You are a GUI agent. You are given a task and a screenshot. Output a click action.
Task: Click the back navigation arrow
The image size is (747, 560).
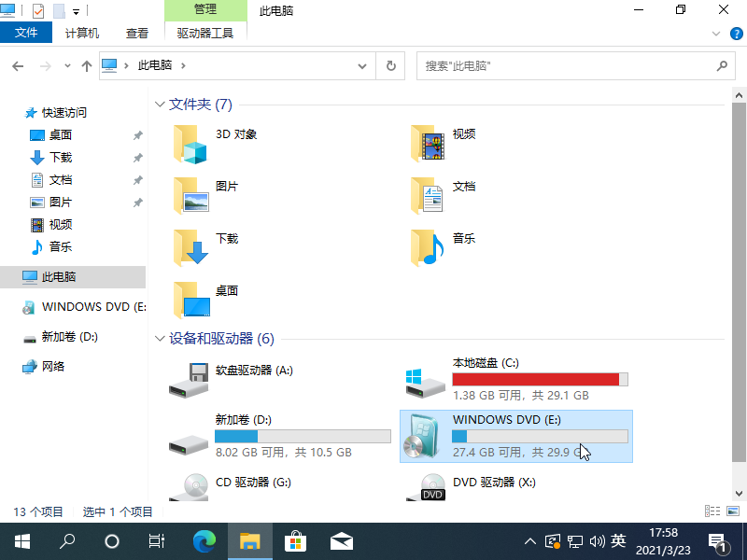point(17,66)
